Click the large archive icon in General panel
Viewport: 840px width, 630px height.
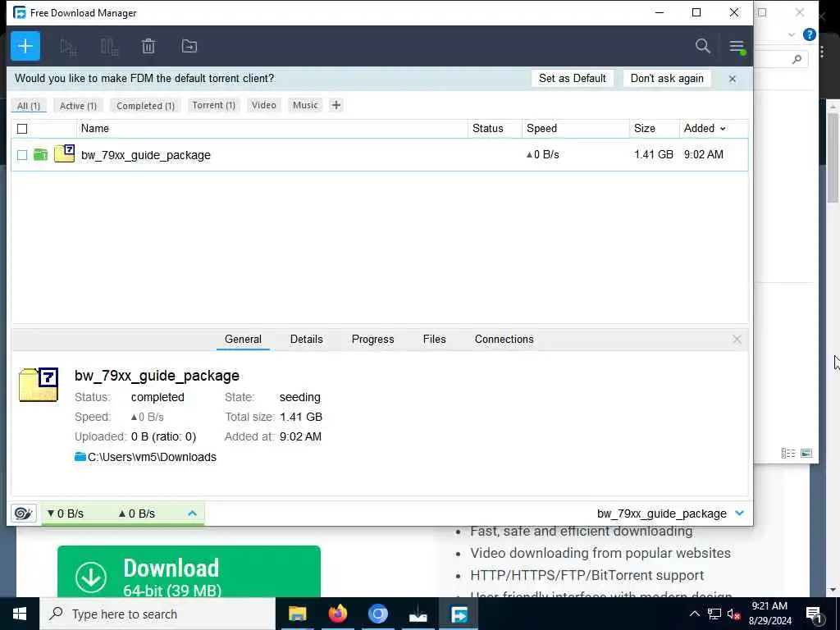coord(39,384)
